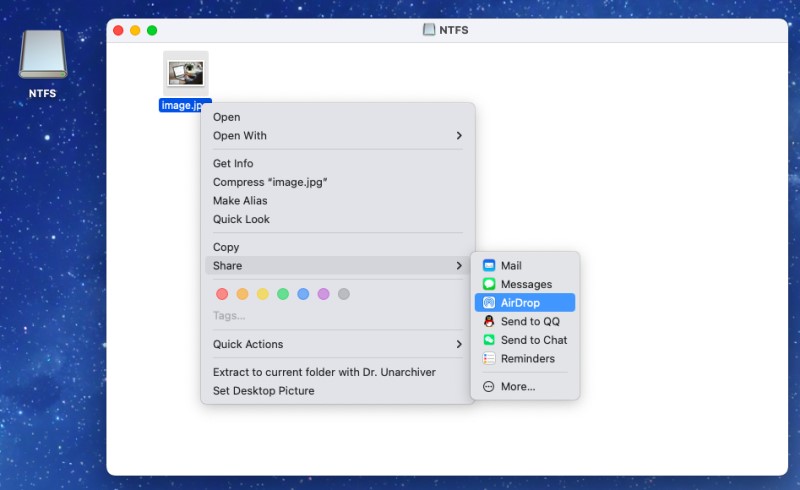Apply the green tag color
Image resolution: width=800 pixels, height=490 pixels.
pos(283,294)
